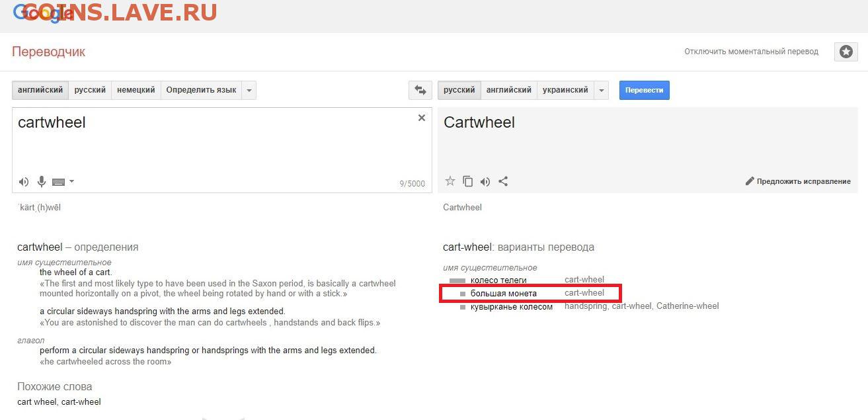Screen dimensions: 868x420
Task: Open the source language list dropdown
Action: pos(249,90)
